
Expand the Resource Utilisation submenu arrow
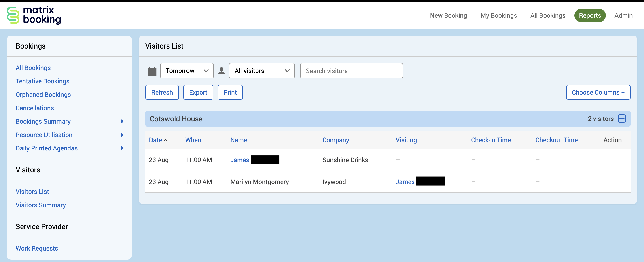[x=122, y=135]
